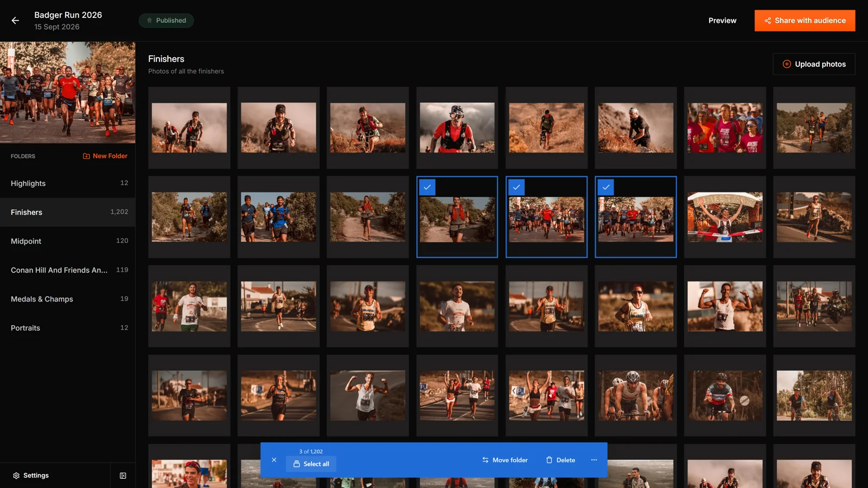This screenshot has height=488, width=868.
Task: Click the "Finishers" heading above the grid
Action: [x=166, y=59]
